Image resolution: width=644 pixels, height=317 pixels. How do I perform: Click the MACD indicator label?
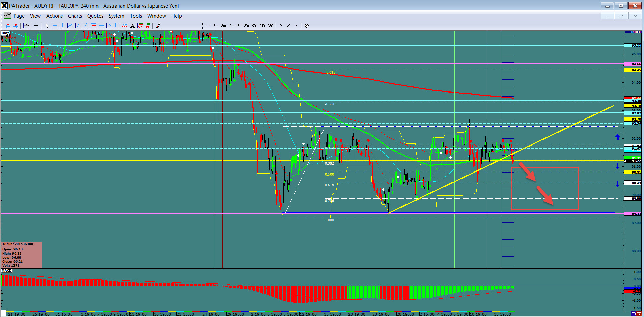(x=7, y=271)
